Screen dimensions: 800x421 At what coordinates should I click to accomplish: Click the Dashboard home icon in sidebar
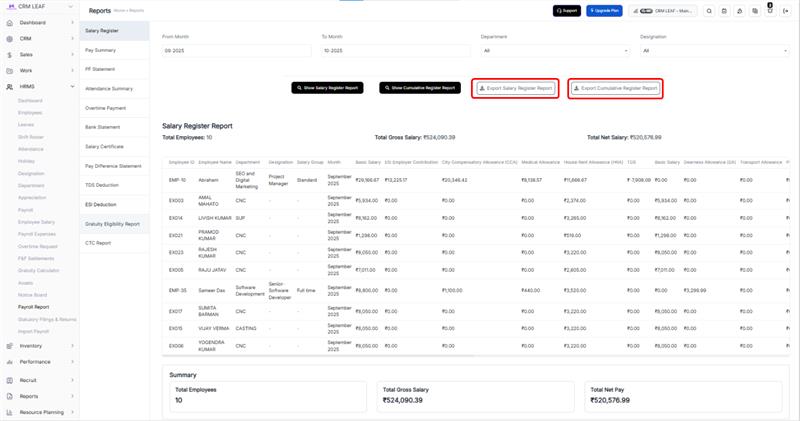10,23
